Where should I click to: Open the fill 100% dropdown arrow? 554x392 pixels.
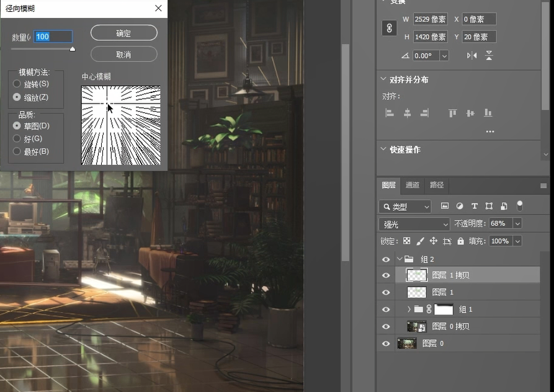[517, 241]
